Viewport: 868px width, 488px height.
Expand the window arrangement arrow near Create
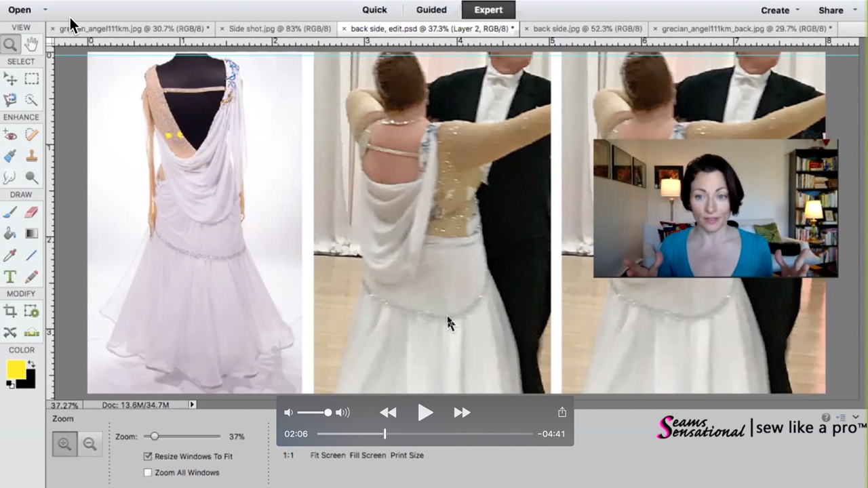pos(797,9)
